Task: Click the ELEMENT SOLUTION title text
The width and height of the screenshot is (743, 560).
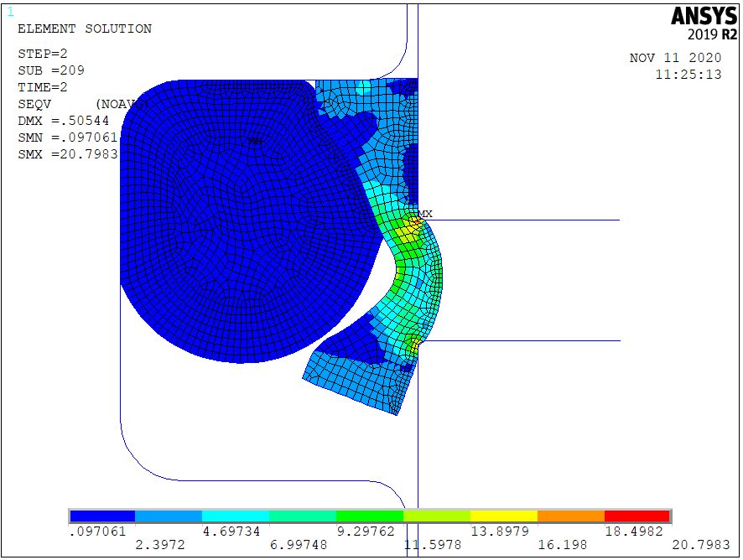Action: pos(85,29)
